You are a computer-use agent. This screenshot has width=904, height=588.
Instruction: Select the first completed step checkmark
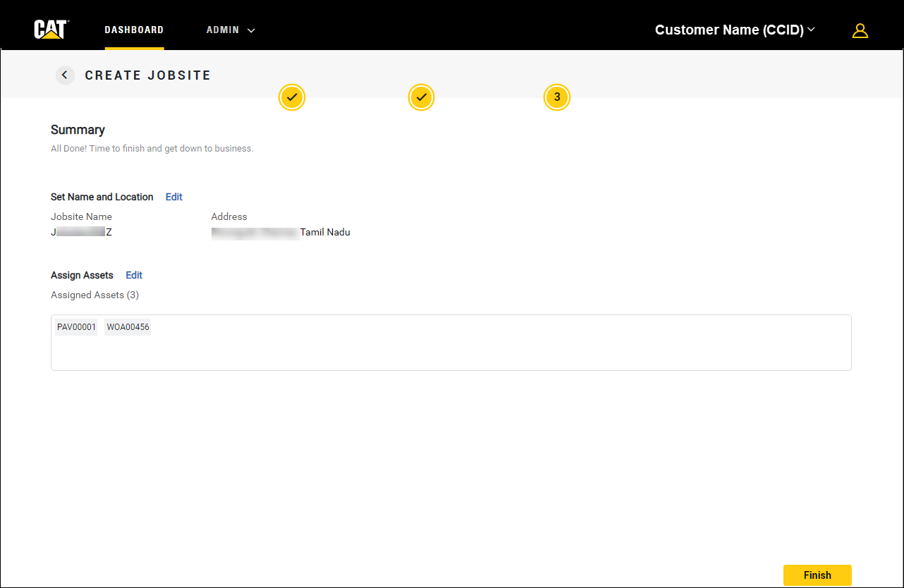292,97
